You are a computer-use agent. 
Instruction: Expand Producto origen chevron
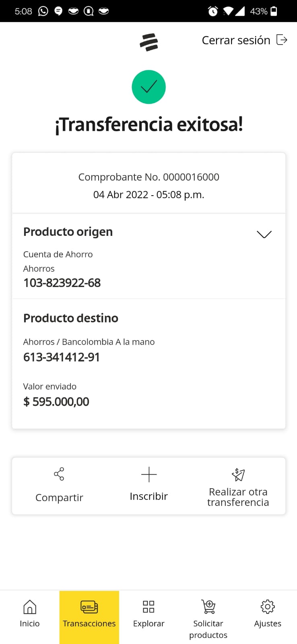tap(264, 234)
